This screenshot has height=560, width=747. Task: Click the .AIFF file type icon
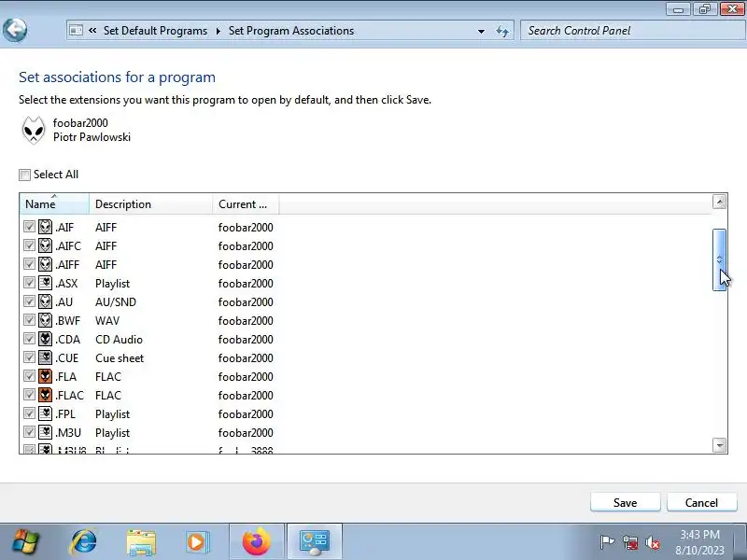coord(45,264)
